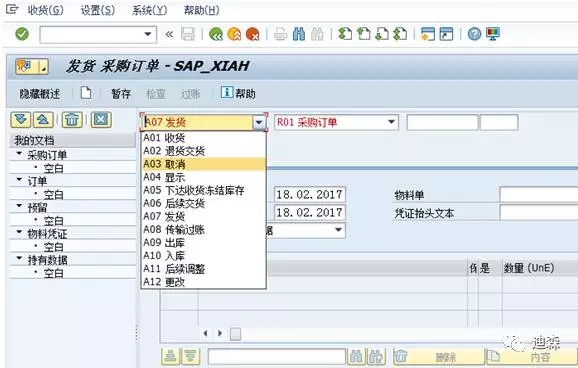The height and width of the screenshot is (368, 578).
Task: Click the binoculars Find icon
Action: click(299, 34)
